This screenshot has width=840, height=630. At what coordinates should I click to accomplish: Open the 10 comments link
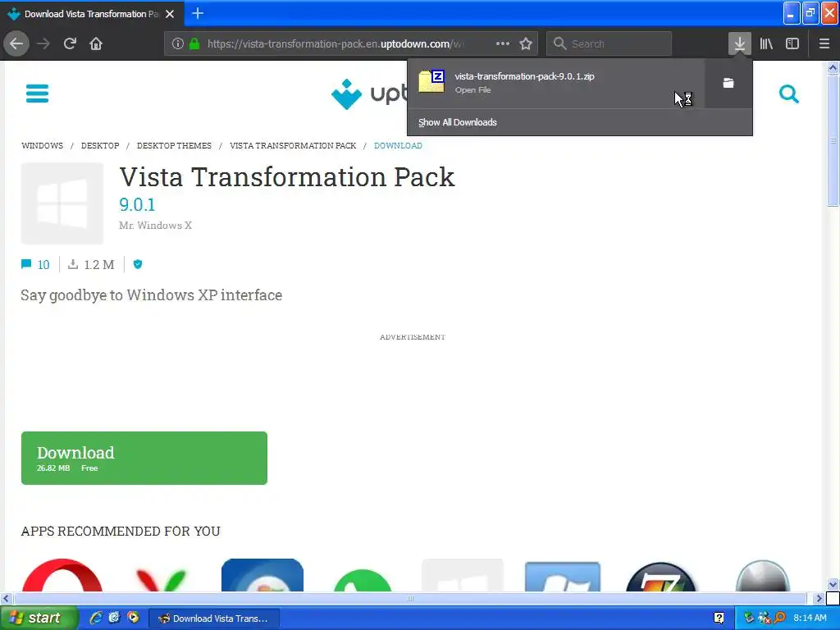coord(35,264)
